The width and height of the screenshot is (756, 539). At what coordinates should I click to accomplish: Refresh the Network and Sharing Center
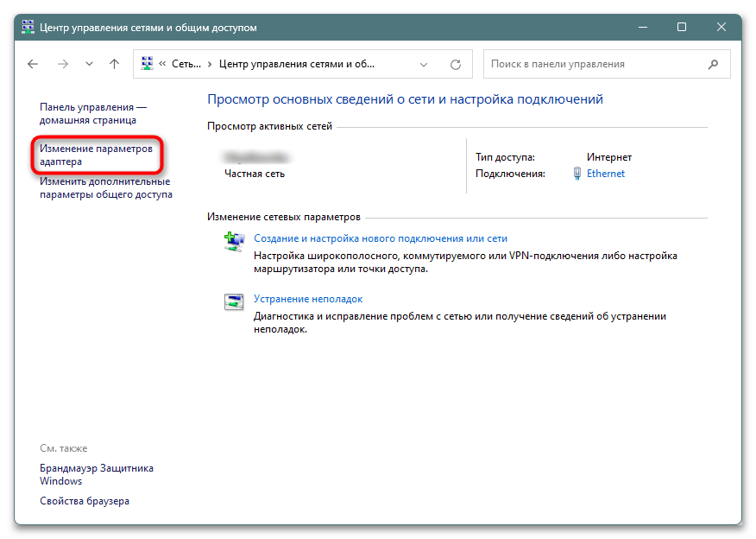tap(455, 64)
